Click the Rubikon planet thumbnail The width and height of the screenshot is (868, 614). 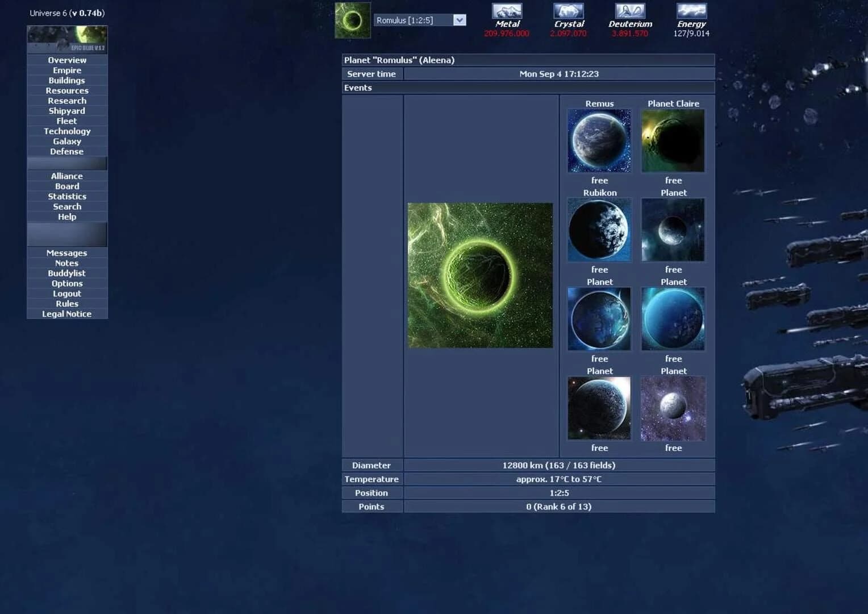(599, 230)
